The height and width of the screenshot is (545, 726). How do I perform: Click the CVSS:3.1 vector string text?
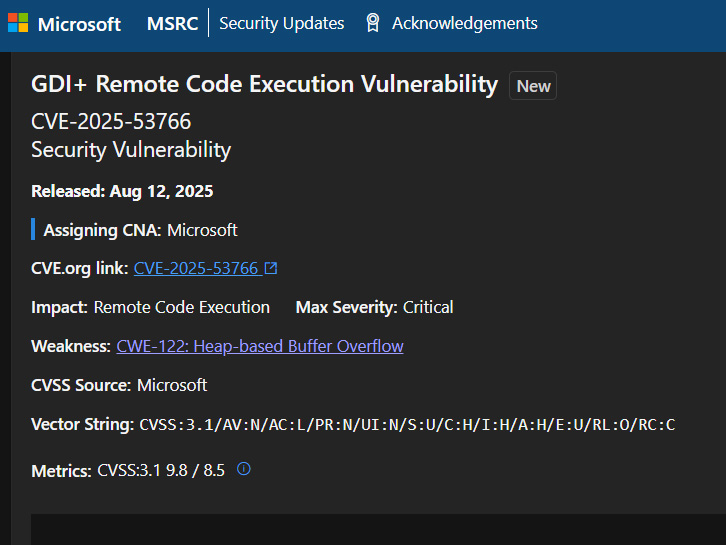point(407,425)
